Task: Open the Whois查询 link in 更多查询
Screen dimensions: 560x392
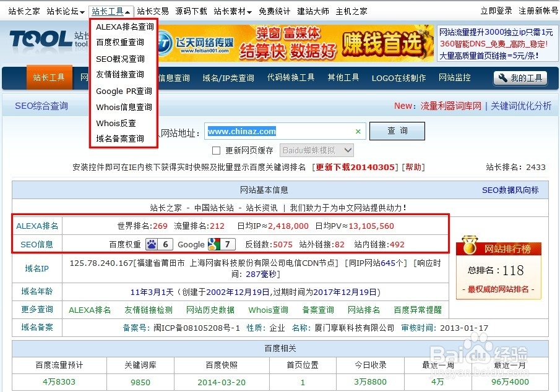Action: [268, 310]
